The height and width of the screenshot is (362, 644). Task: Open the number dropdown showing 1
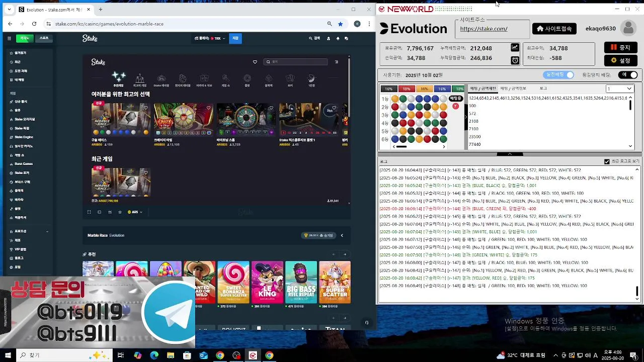(619, 88)
